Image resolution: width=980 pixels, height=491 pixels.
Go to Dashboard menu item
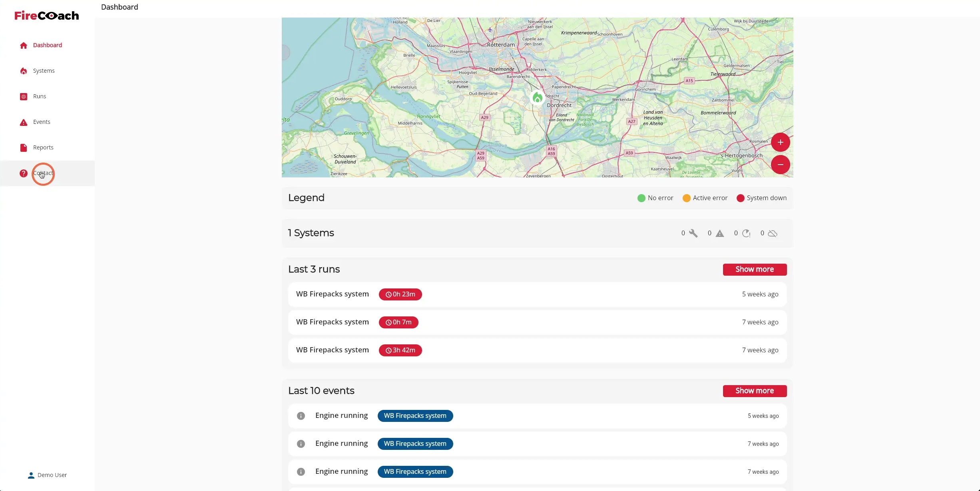[48, 45]
